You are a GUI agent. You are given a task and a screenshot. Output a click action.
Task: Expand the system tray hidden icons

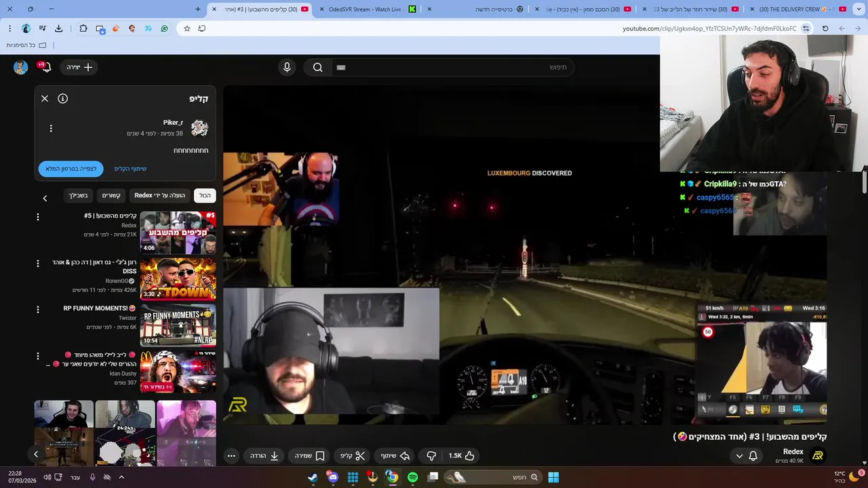pos(121,477)
